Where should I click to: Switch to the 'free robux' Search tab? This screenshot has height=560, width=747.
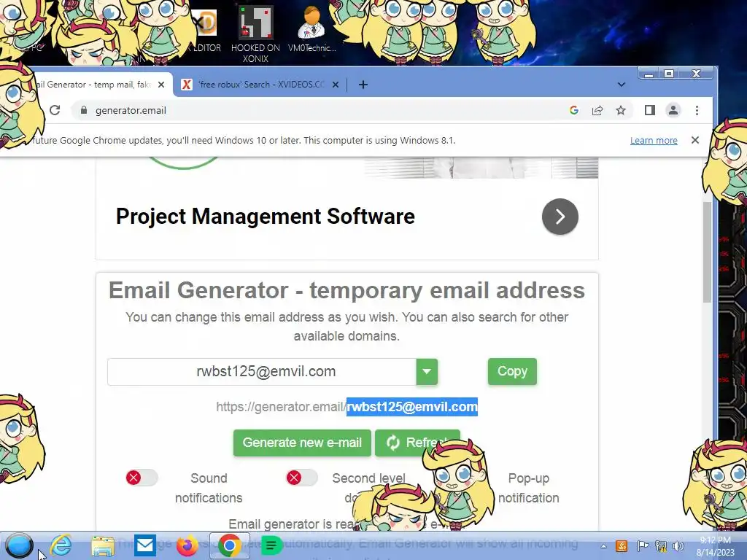point(262,85)
